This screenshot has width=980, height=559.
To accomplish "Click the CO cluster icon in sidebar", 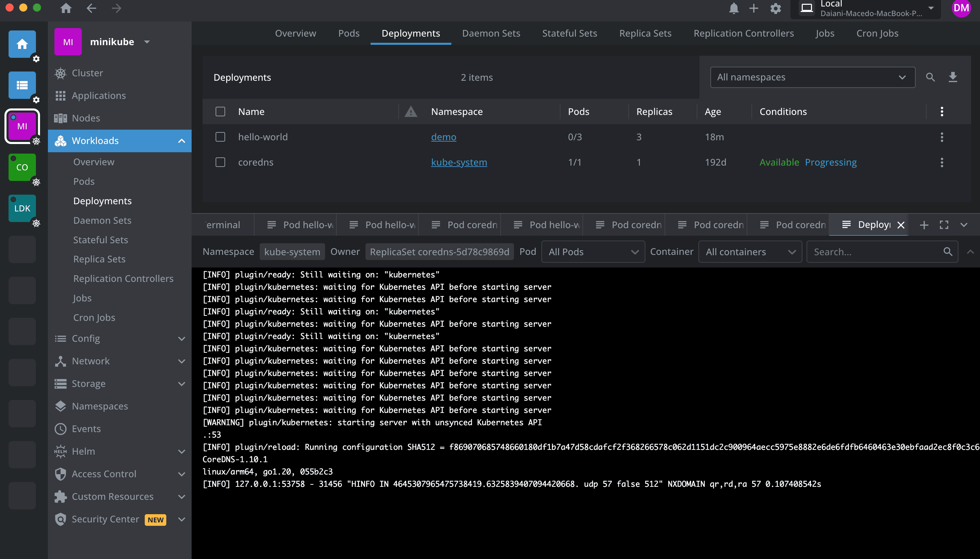I will click(22, 167).
